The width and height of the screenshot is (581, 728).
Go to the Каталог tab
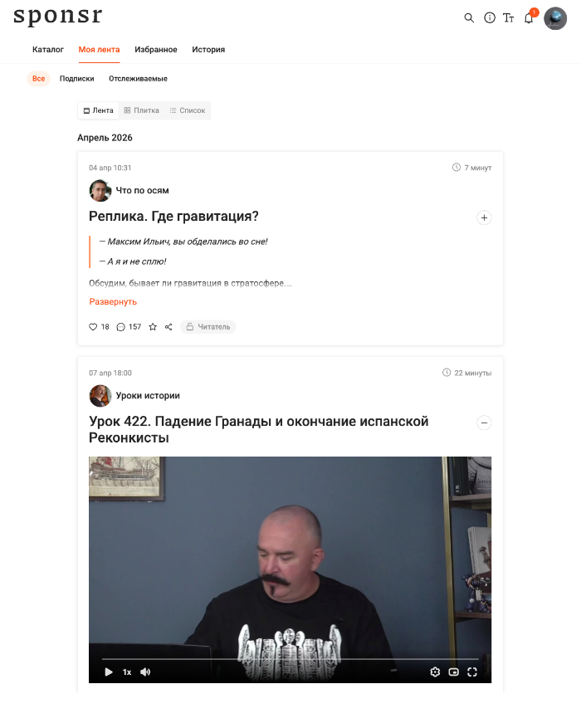[48, 50]
